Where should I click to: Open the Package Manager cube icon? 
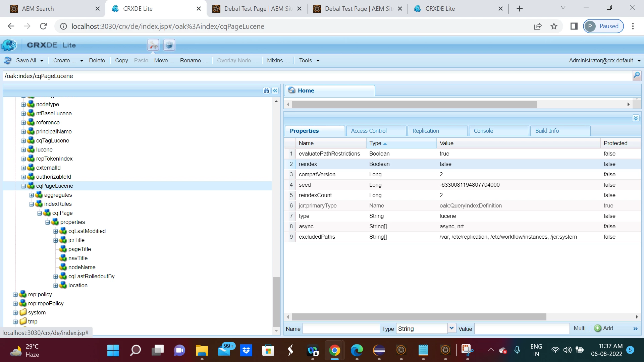tap(169, 45)
